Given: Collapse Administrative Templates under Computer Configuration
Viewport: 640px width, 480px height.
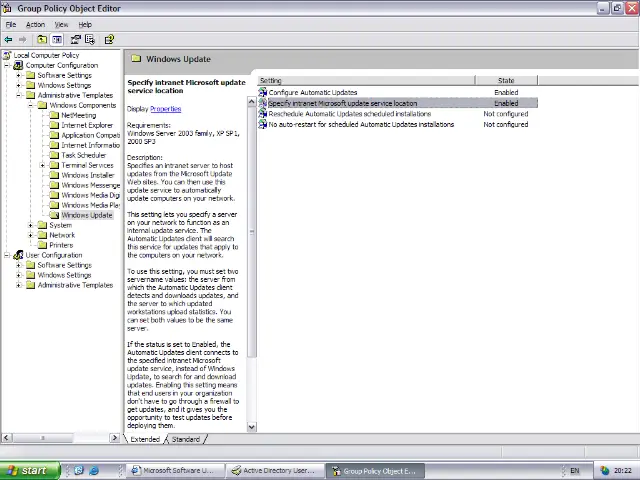Looking at the screenshot, I should [x=19, y=95].
